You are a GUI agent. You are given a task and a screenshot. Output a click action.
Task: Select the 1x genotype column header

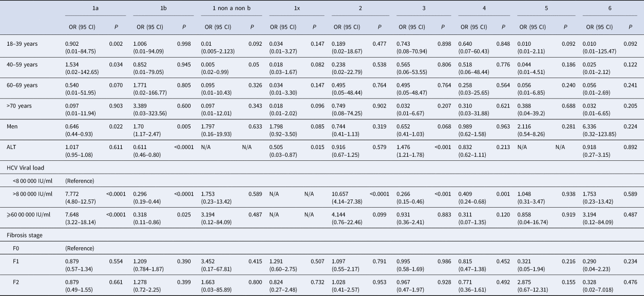click(296, 9)
